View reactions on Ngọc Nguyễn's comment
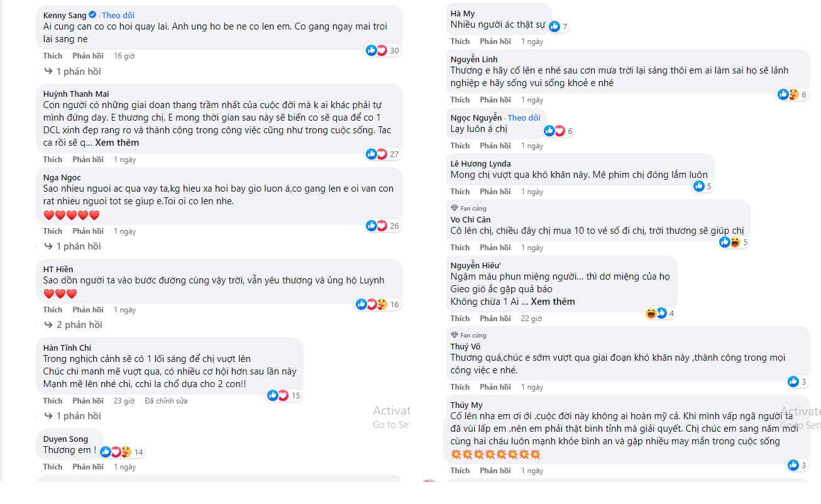This screenshot has width=821, height=504. pyautogui.click(x=554, y=131)
